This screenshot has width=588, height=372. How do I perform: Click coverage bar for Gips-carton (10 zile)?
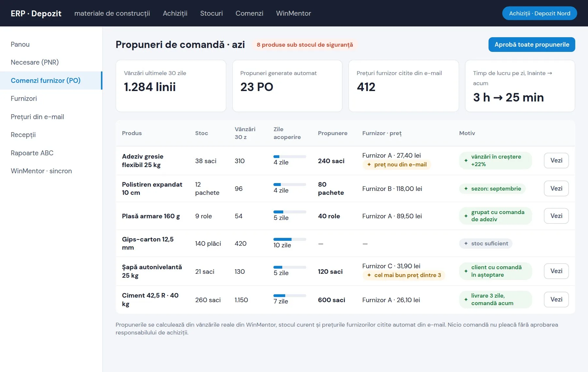pyautogui.click(x=290, y=240)
